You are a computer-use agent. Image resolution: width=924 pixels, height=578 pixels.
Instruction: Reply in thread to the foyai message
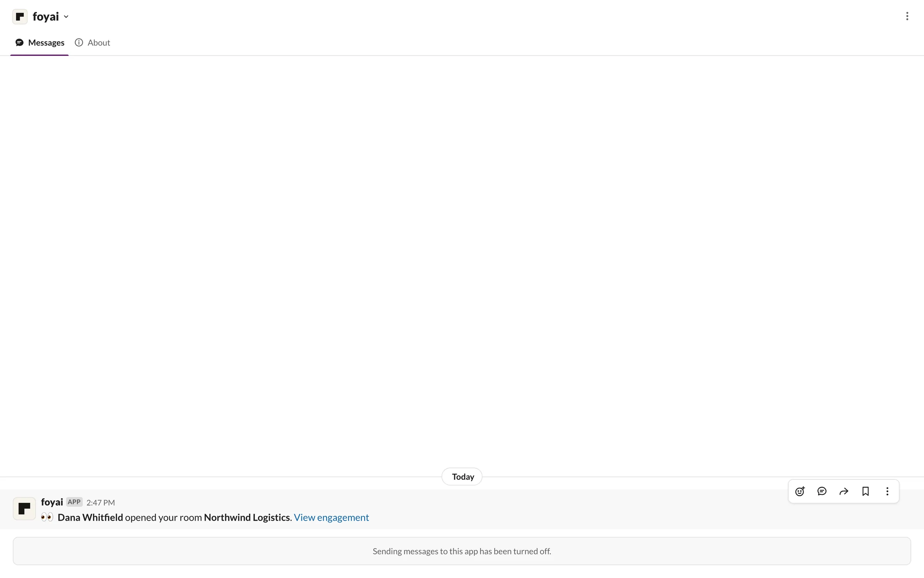tap(822, 491)
